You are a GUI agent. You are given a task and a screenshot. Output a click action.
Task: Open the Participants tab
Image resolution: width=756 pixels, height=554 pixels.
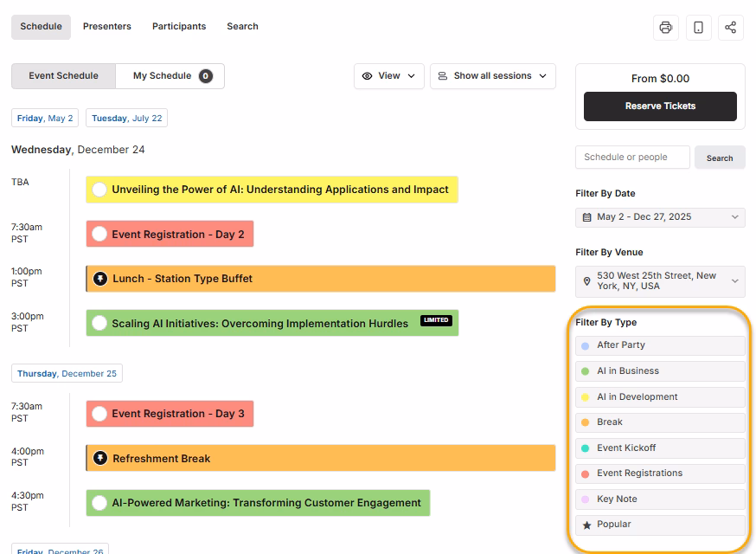(179, 27)
